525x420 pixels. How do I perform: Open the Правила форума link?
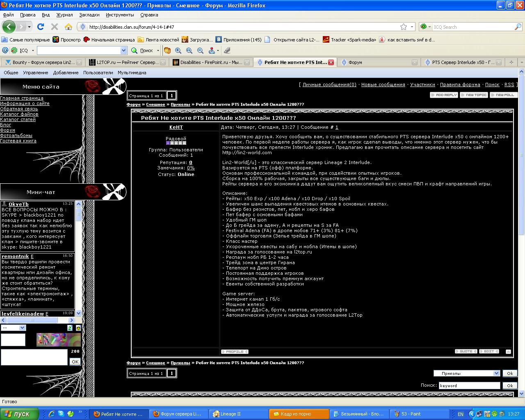pyautogui.click(x=460, y=84)
